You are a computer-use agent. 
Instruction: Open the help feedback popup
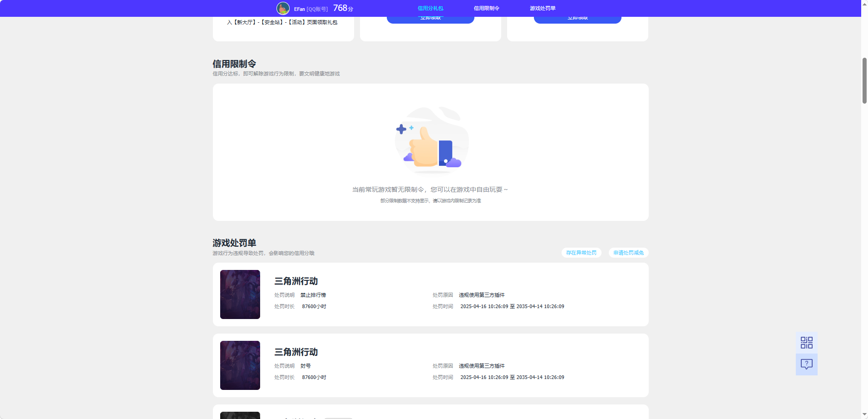click(806, 364)
